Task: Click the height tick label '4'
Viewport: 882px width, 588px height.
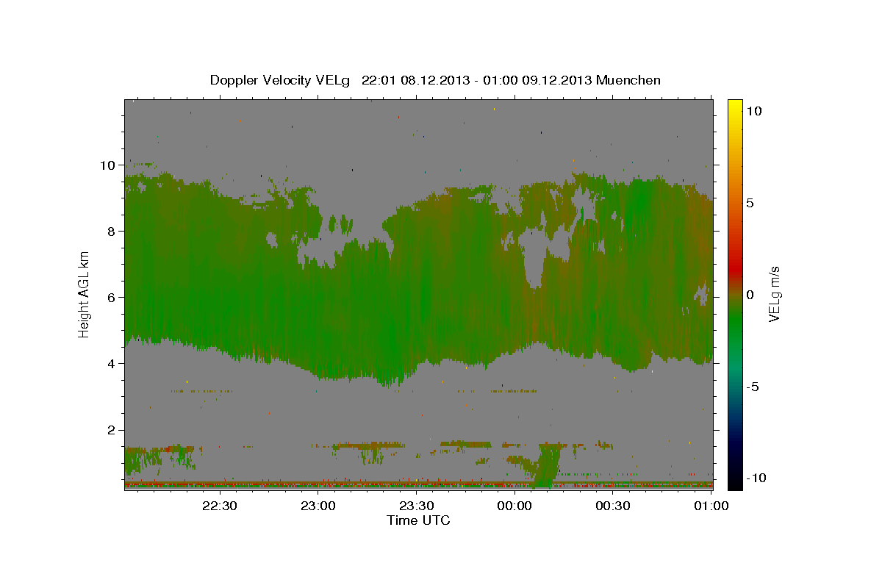Action: tap(113, 364)
